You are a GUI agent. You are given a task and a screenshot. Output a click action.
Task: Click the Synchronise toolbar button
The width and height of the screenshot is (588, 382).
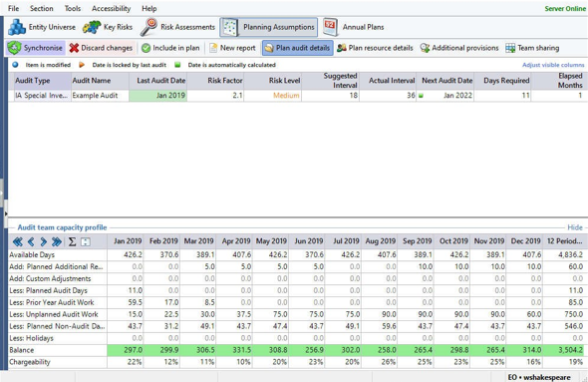35,48
